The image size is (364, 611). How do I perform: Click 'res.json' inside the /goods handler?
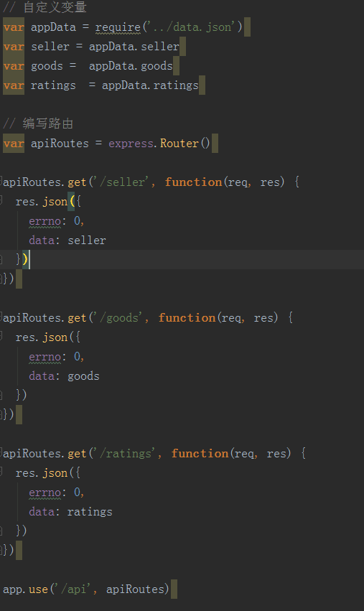click(42, 337)
